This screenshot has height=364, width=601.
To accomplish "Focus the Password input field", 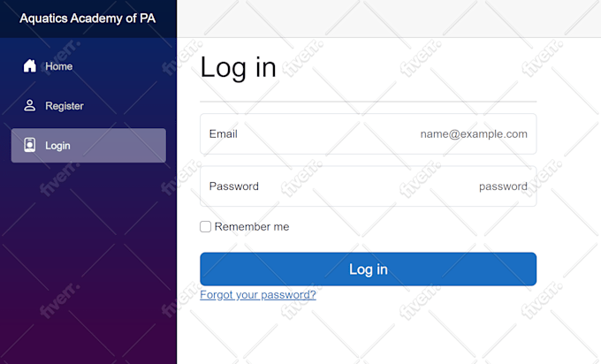I will coord(368,186).
